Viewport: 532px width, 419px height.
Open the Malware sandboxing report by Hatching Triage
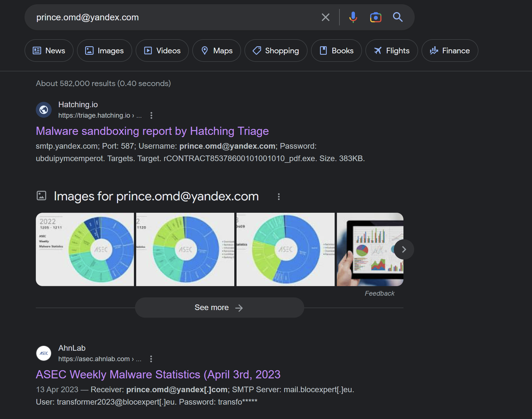[152, 131]
